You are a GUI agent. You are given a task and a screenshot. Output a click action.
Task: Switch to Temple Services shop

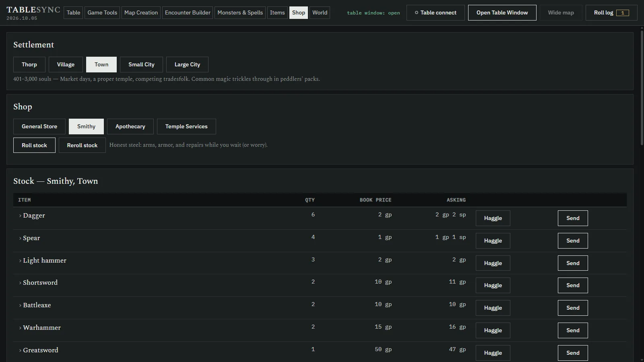pyautogui.click(x=186, y=126)
